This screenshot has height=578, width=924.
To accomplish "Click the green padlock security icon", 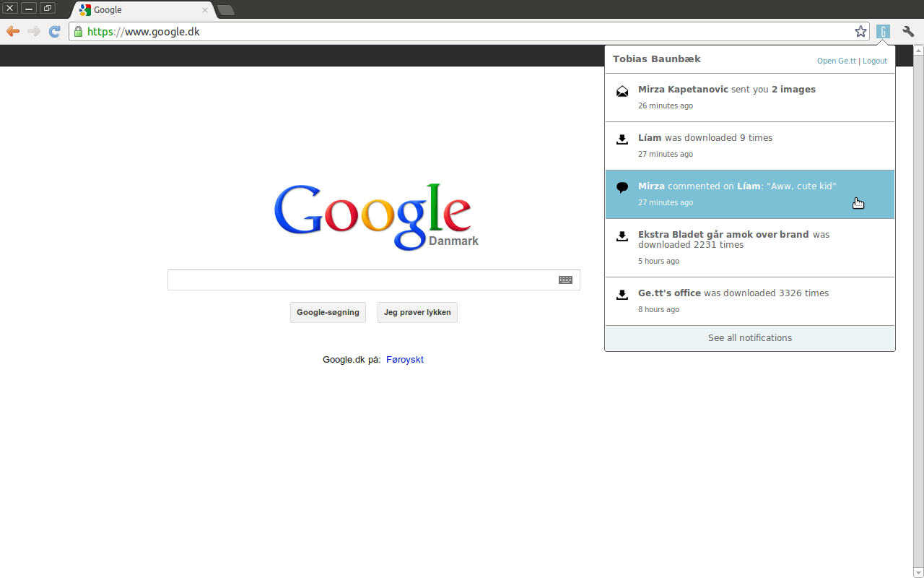I will pyautogui.click(x=79, y=32).
